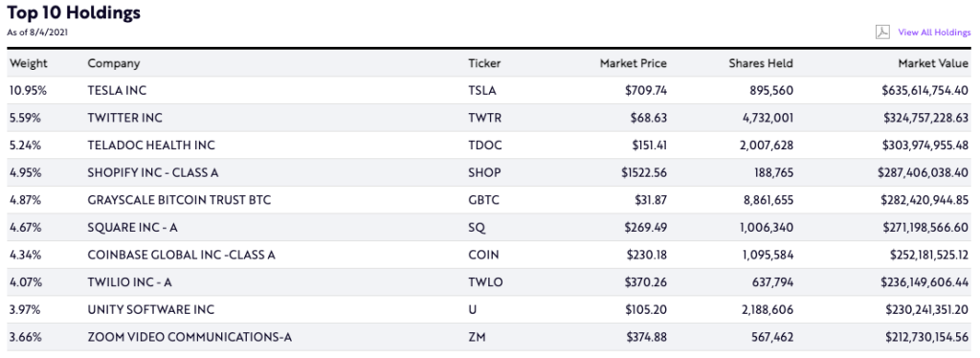Click the Company column header
This screenshot has height=358, width=980.
coord(114,63)
